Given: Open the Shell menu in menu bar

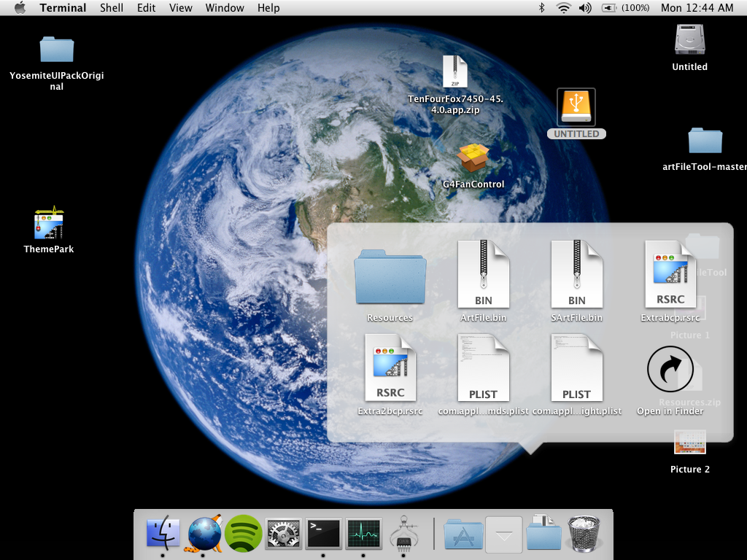Looking at the screenshot, I should pyautogui.click(x=112, y=8).
